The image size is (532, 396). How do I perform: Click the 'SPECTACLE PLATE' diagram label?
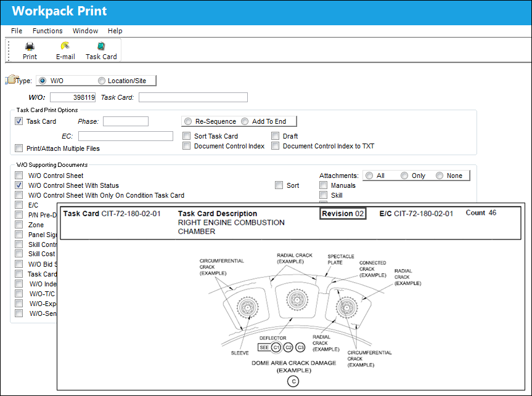(341, 259)
